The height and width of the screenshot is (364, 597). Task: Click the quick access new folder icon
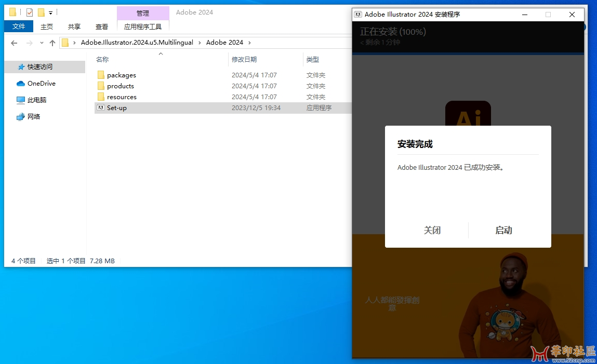click(x=41, y=12)
